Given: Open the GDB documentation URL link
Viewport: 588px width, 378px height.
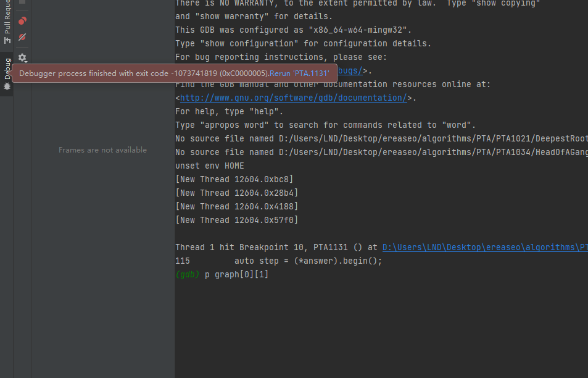Looking at the screenshot, I should click(x=294, y=98).
